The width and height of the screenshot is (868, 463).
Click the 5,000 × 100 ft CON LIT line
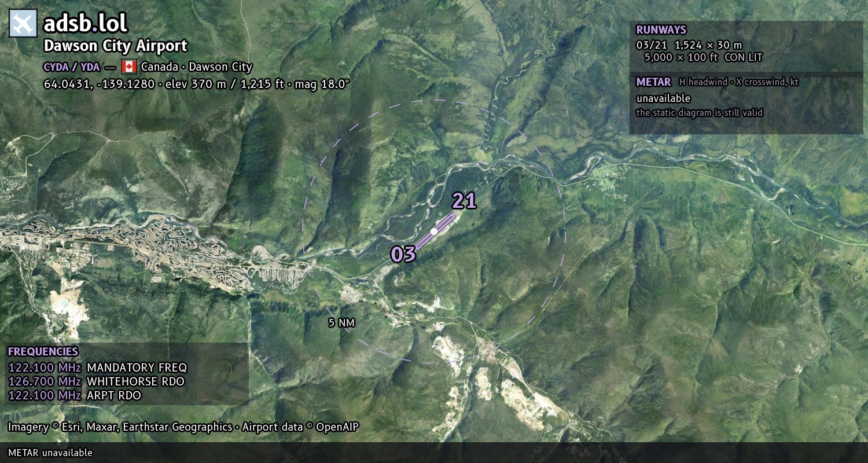click(703, 57)
